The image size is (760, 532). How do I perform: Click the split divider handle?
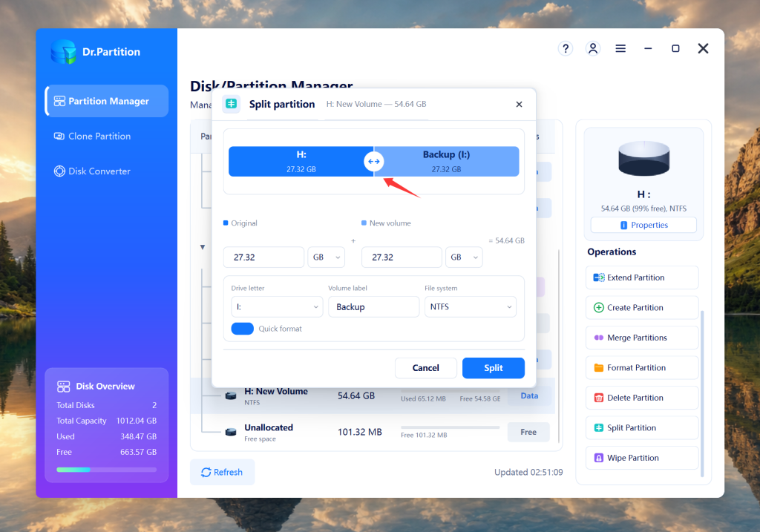pyautogui.click(x=374, y=161)
